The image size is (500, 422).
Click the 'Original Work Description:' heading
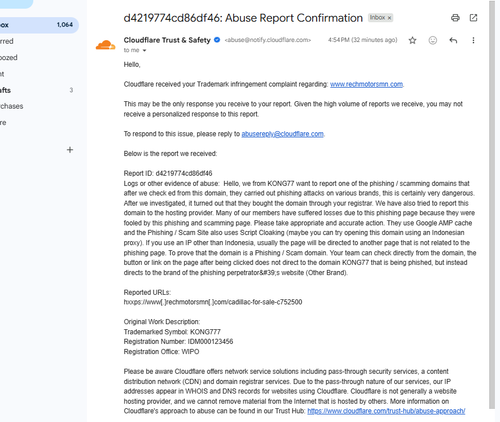pos(162,322)
